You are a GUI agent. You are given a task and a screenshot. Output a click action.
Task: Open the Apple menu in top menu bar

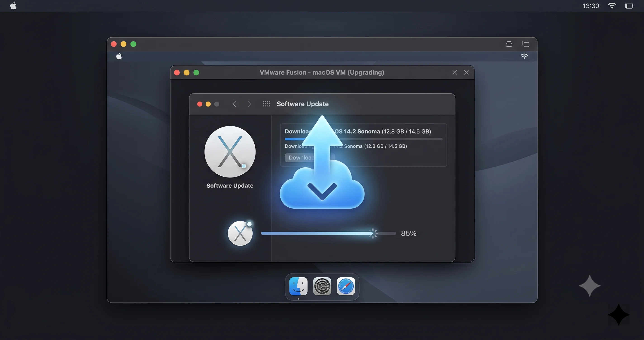13,5
